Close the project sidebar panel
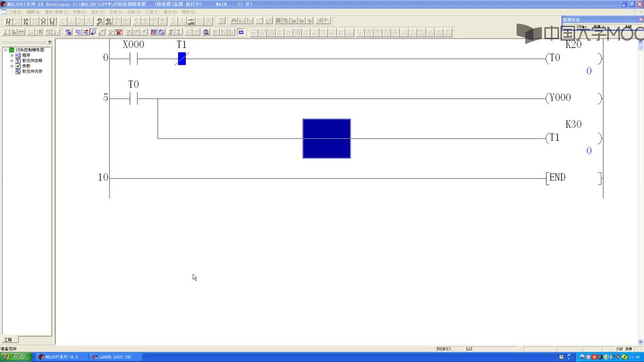This screenshot has height=362, width=644. click(x=49, y=42)
